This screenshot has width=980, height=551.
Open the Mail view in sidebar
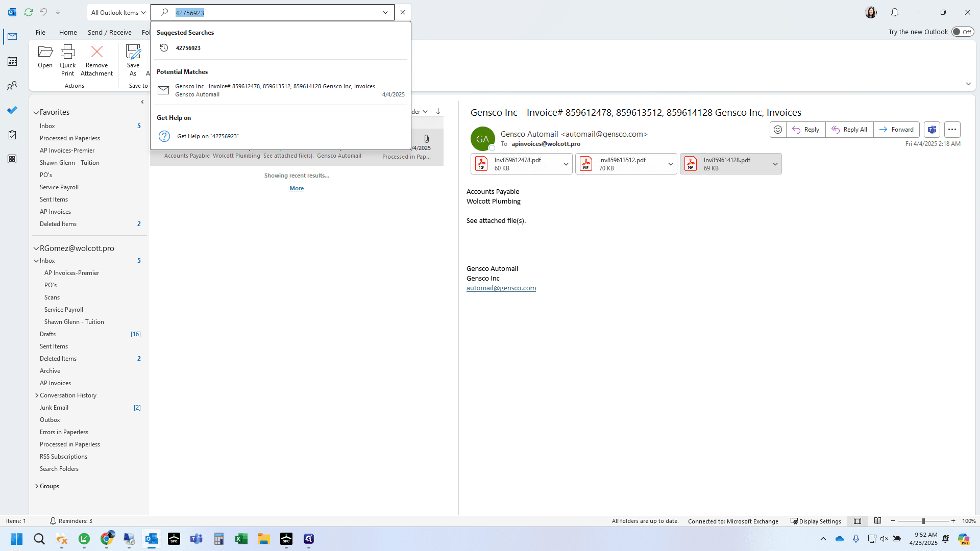[x=12, y=37]
